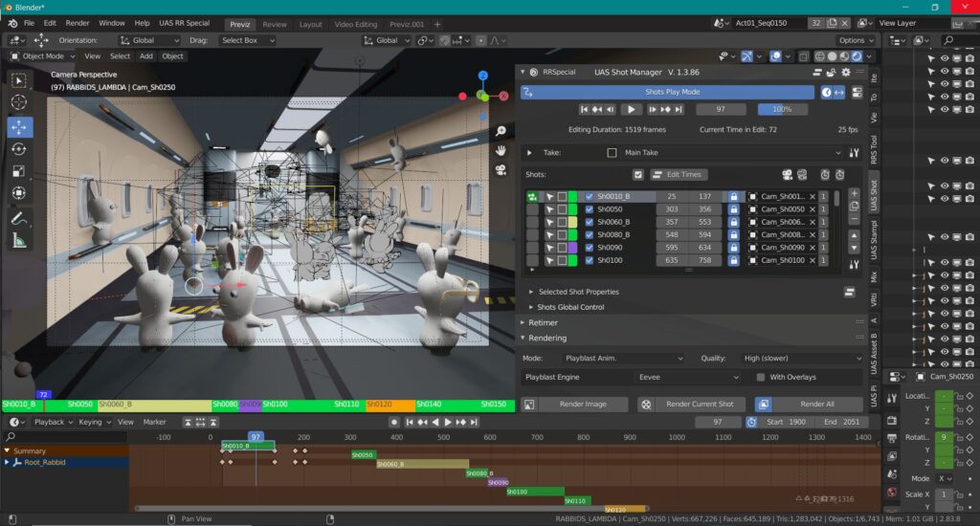
Task: Click the pan hand icon in the viewport
Action: (x=501, y=150)
